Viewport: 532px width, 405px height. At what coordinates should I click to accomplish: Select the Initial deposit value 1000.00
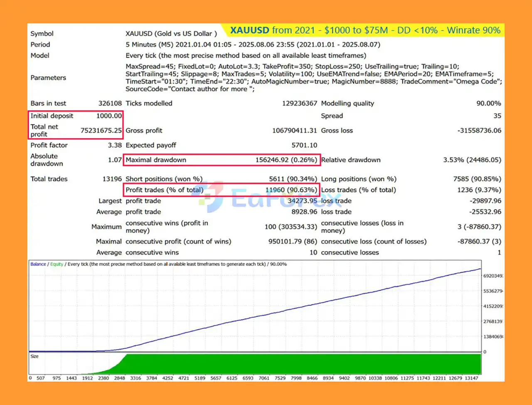pos(109,116)
